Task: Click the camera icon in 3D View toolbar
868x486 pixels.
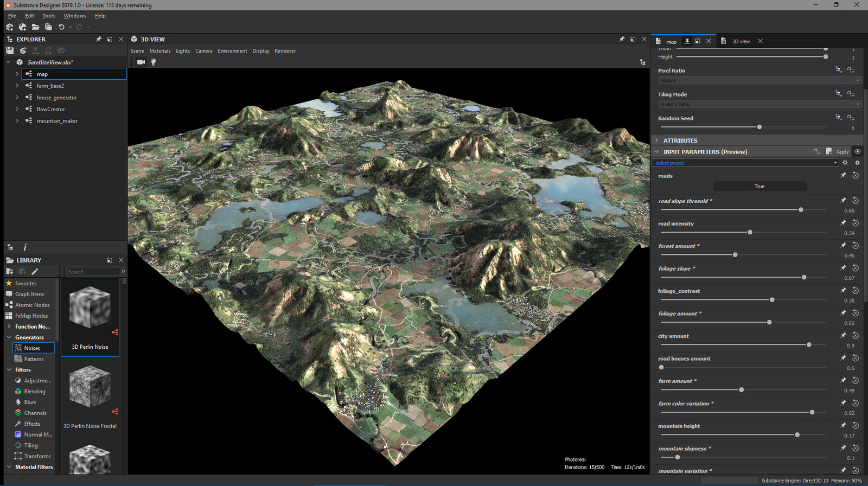Action: (141, 62)
